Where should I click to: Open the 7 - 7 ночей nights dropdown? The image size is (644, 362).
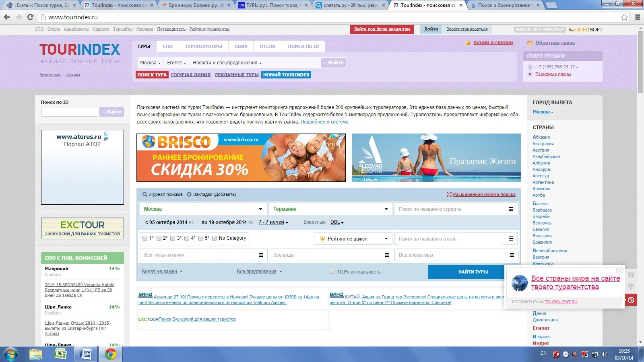click(273, 222)
